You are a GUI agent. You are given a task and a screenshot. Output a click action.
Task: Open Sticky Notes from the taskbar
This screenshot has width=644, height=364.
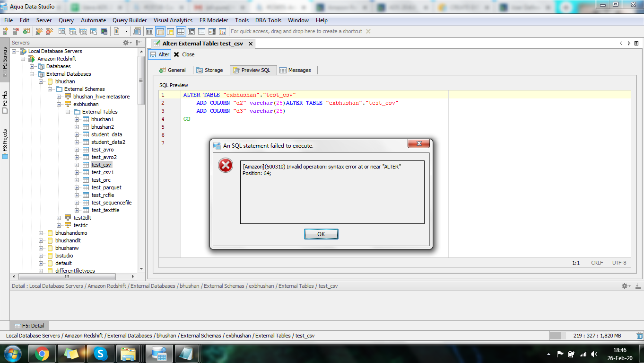click(71, 353)
